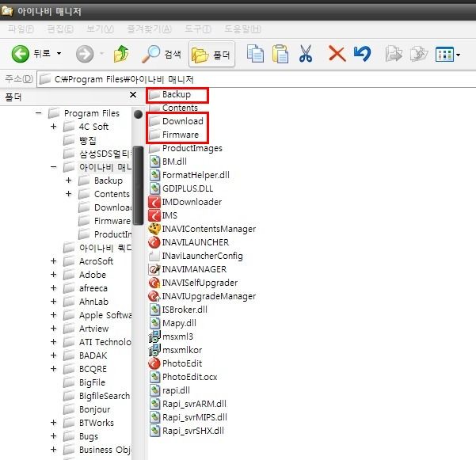Click the green Back arrow button
This screenshot has height=460, width=476.
tap(20, 54)
